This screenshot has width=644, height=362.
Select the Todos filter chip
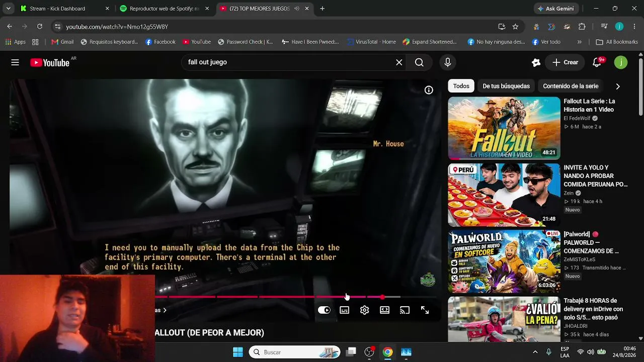461,86
